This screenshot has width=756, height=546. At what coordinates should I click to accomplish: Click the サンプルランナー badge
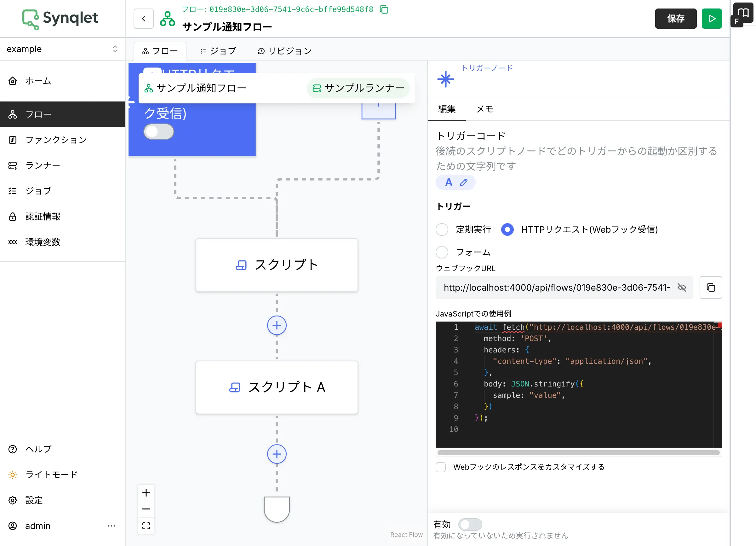pyautogui.click(x=358, y=88)
